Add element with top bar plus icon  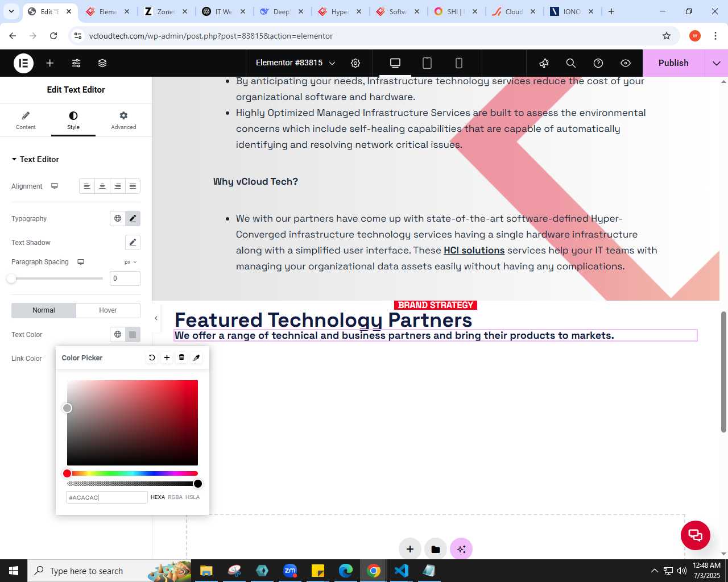50,63
